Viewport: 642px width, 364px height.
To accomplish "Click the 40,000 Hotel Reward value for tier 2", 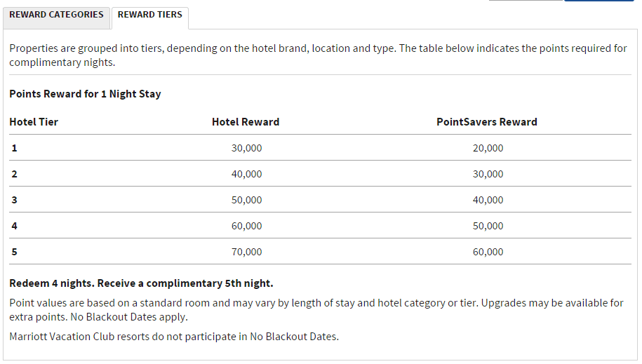I will click(x=246, y=174).
